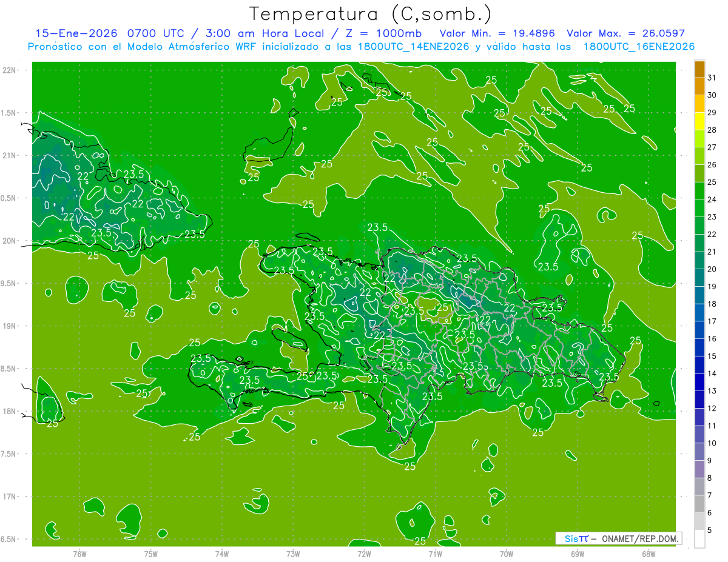Click the legend value 21
The width and height of the screenshot is (728, 562).
(x=712, y=252)
